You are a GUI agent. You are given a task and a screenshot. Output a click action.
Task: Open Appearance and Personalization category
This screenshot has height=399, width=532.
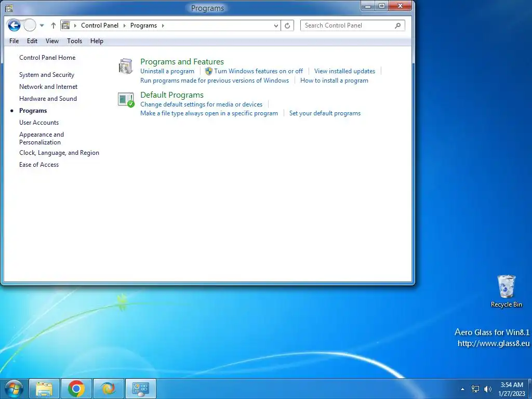click(x=42, y=138)
